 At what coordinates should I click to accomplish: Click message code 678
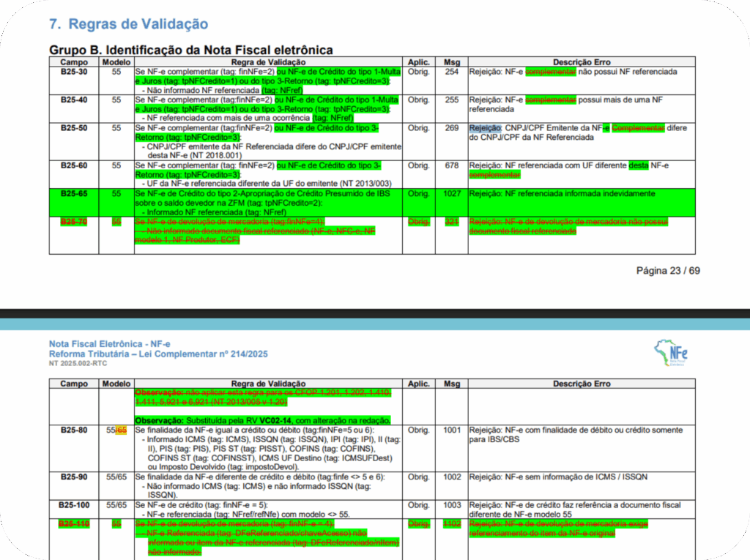[452, 165]
